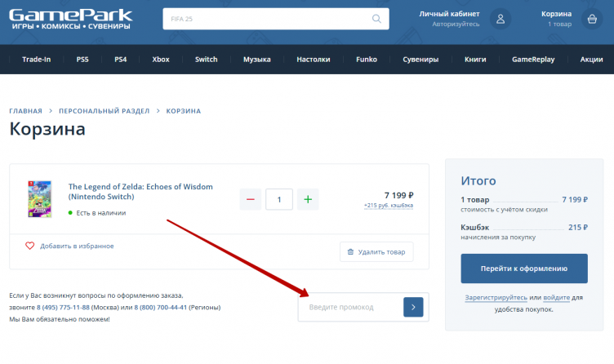614x364 pixels.
Task: Decrease quantity with the minus button
Action: point(251,199)
